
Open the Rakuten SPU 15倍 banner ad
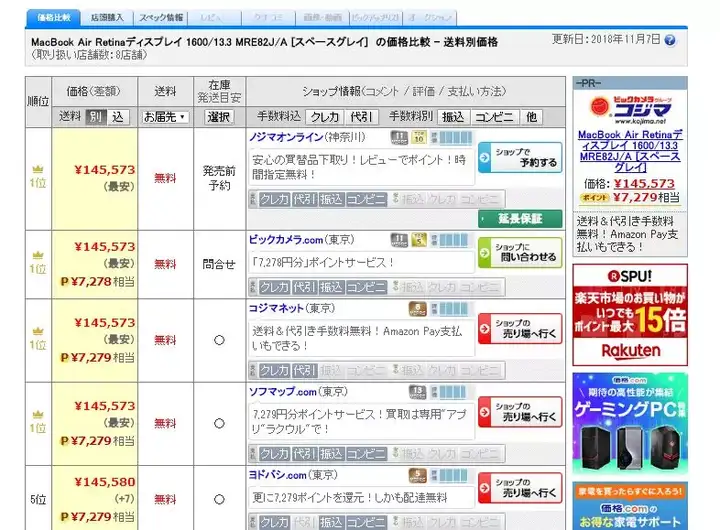(630, 315)
